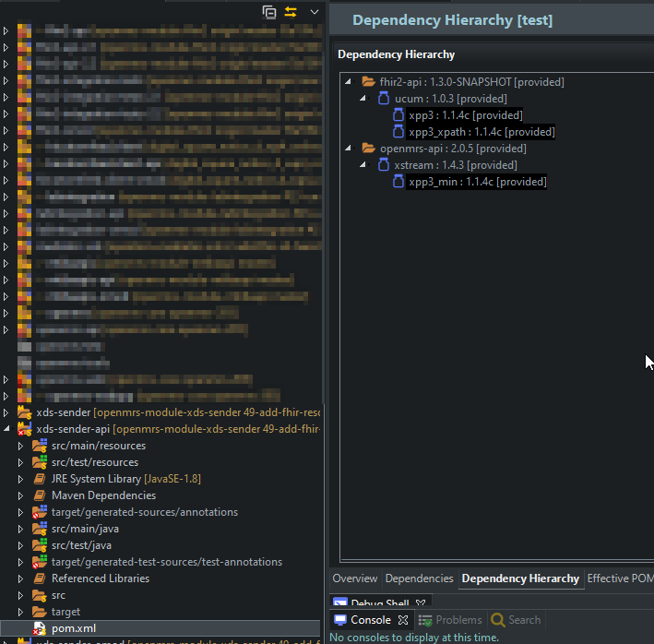Expand src/test/resources folder

(20, 462)
